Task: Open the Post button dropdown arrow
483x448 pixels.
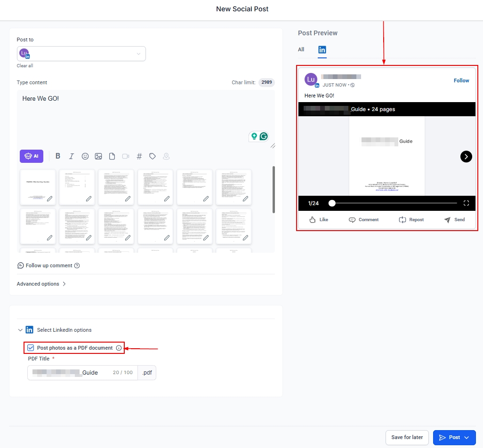Action: [467, 438]
